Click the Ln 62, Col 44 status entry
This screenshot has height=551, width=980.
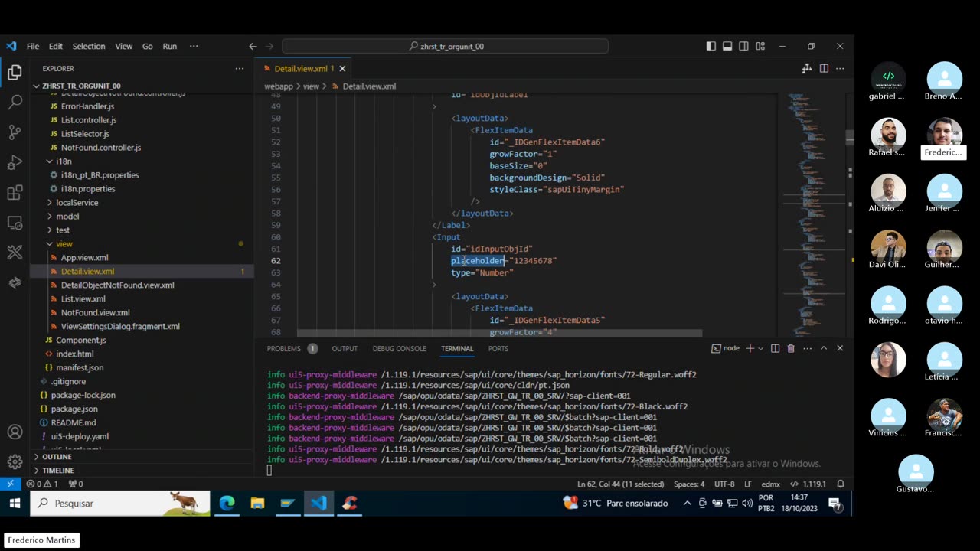tap(620, 484)
